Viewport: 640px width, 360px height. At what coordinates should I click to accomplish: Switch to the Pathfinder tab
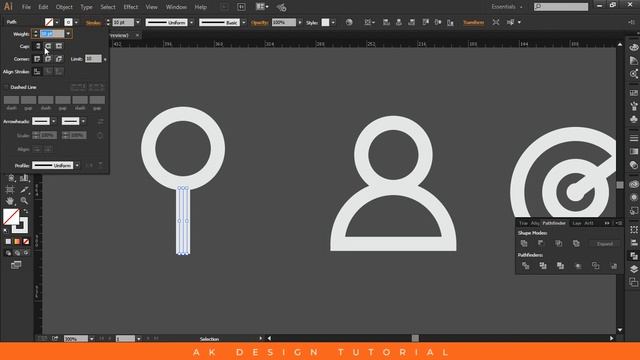(554, 223)
